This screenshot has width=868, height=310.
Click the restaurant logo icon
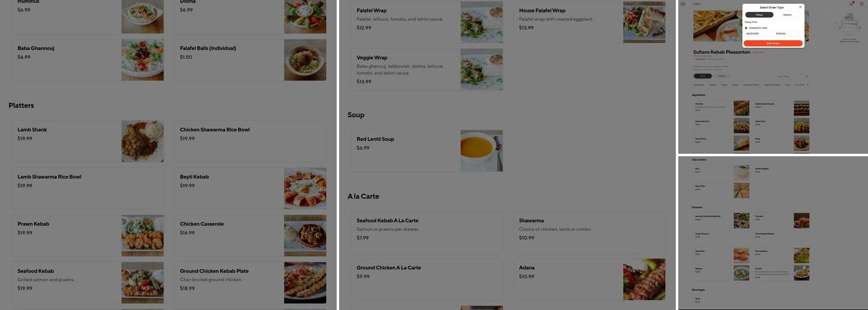(683, 4)
